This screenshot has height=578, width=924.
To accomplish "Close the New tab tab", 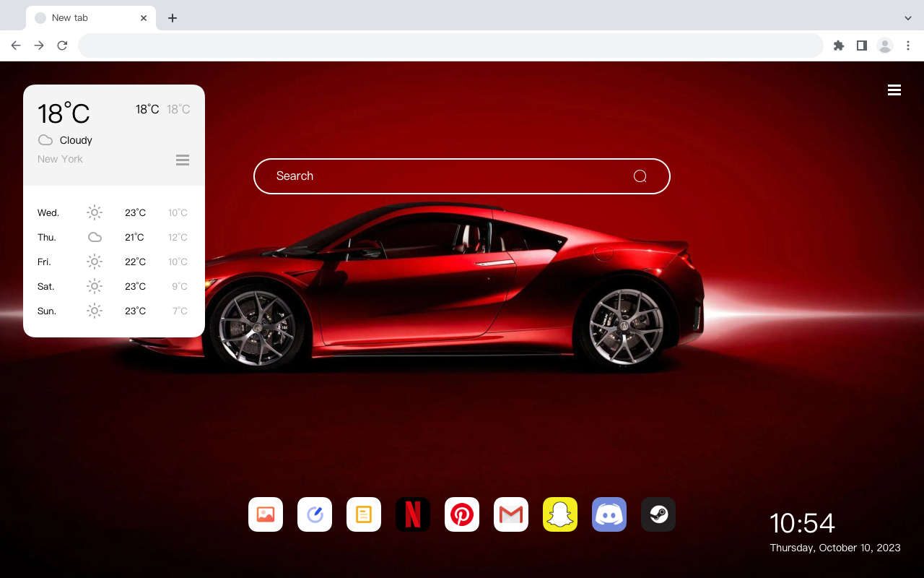I will point(144,18).
